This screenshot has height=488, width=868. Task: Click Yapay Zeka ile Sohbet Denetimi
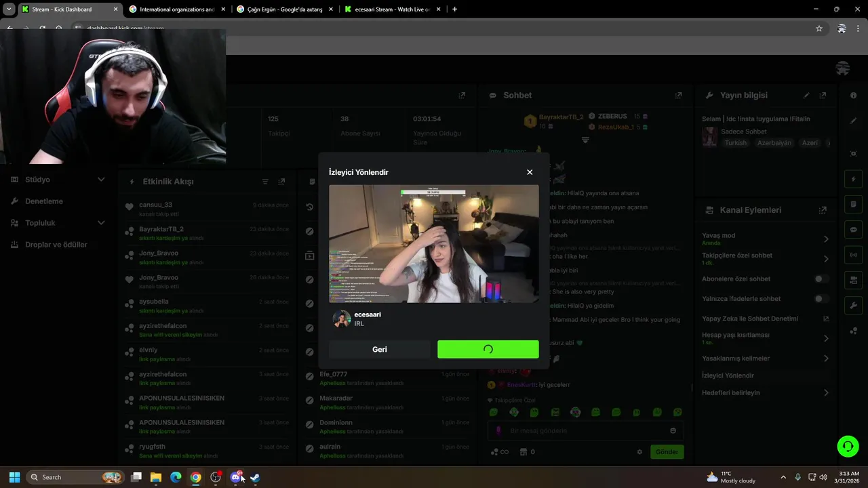coord(750,319)
